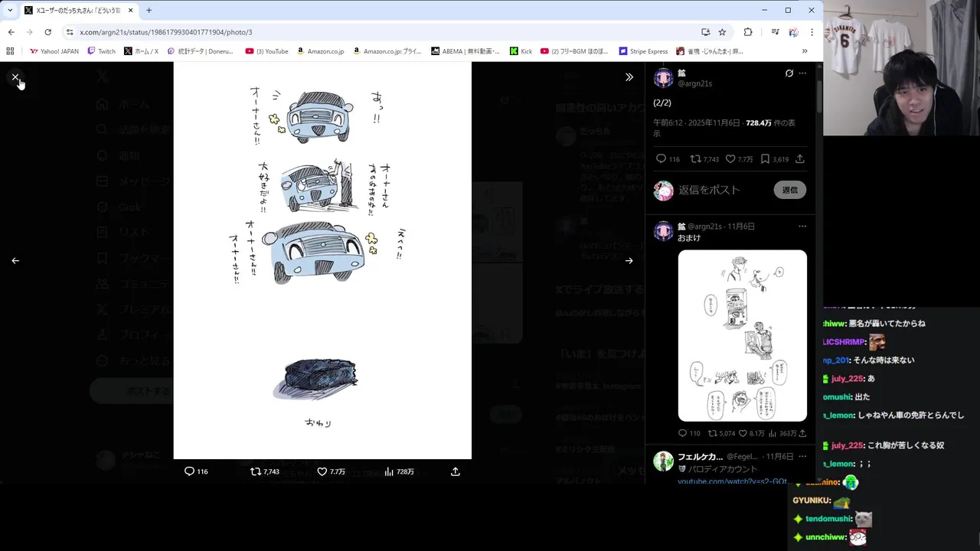Click the reply icon showing 116 in sidebar
Image resolution: width=980 pixels, height=551 pixels.
coord(668,159)
